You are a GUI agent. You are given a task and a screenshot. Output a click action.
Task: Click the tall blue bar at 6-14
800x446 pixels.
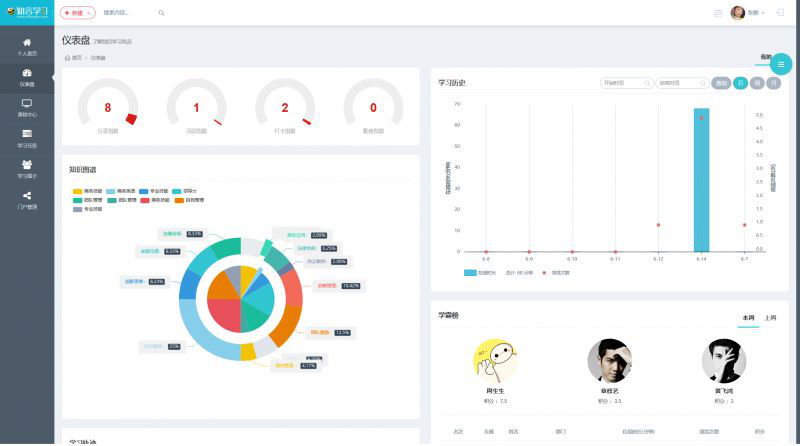tap(701, 180)
